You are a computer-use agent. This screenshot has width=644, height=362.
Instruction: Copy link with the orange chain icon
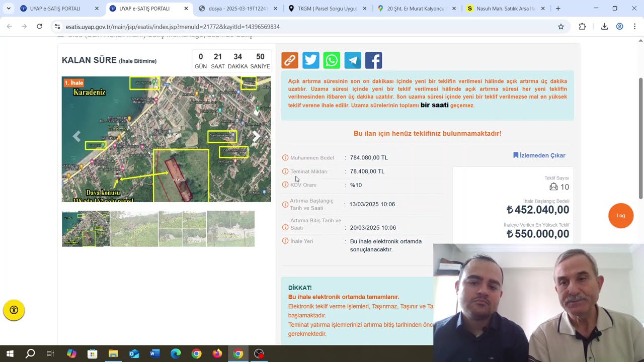pyautogui.click(x=290, y=60)
